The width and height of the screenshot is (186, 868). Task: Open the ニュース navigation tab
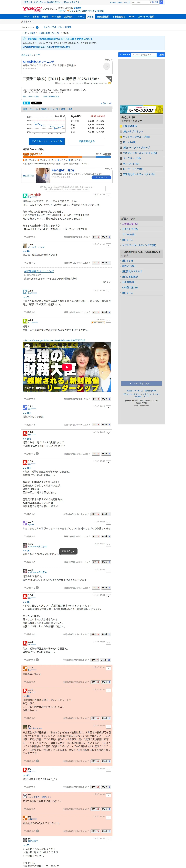(x=80, y=16)
